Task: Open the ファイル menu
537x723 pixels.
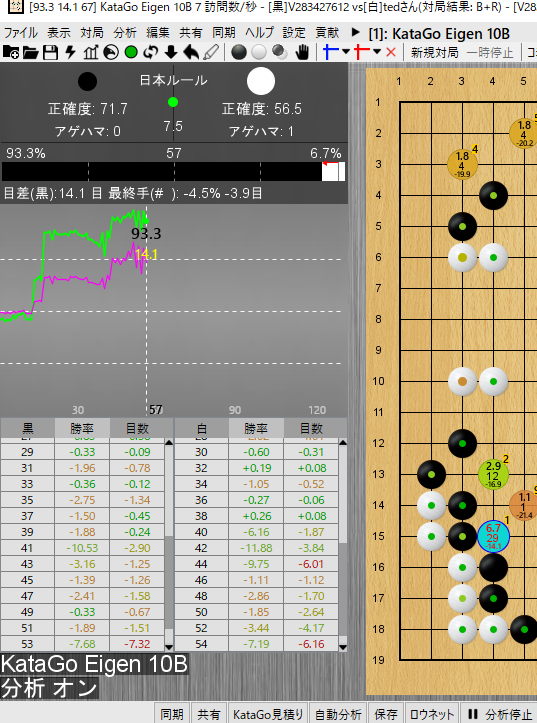Action: point(21,33)
